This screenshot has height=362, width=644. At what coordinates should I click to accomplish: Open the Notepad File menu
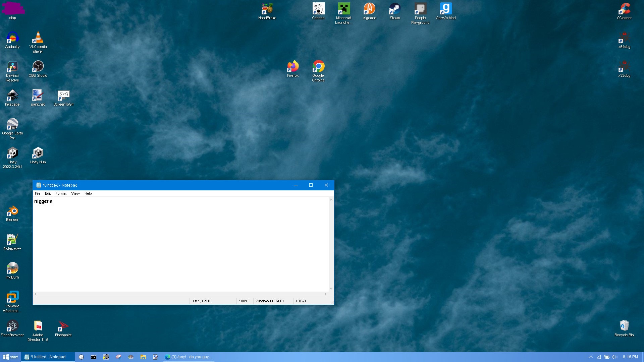[x=38, y=193]
